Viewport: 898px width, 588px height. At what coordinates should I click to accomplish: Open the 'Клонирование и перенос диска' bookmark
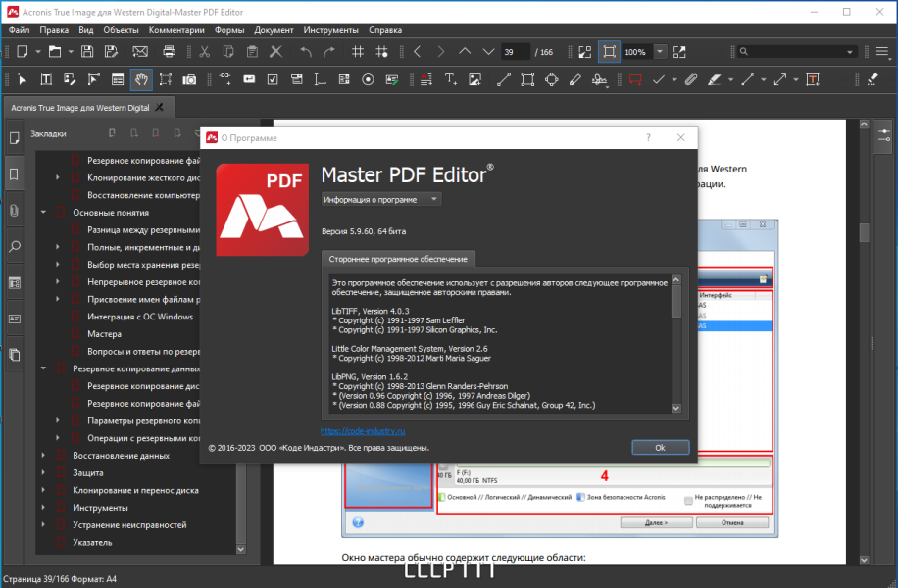(x=135, y=490)
